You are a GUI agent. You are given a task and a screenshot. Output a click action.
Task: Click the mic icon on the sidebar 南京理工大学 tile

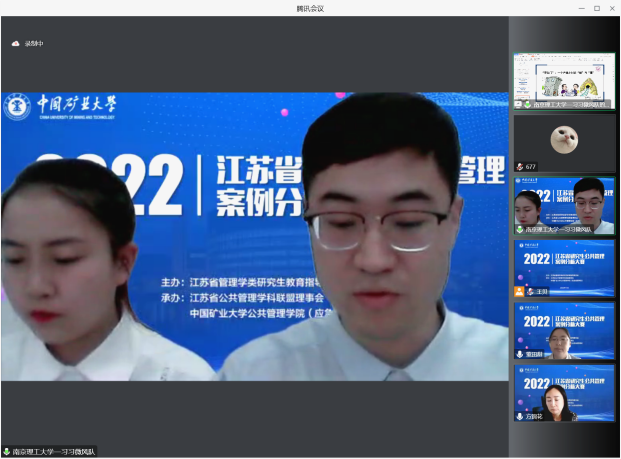click(x=520, y=228)
